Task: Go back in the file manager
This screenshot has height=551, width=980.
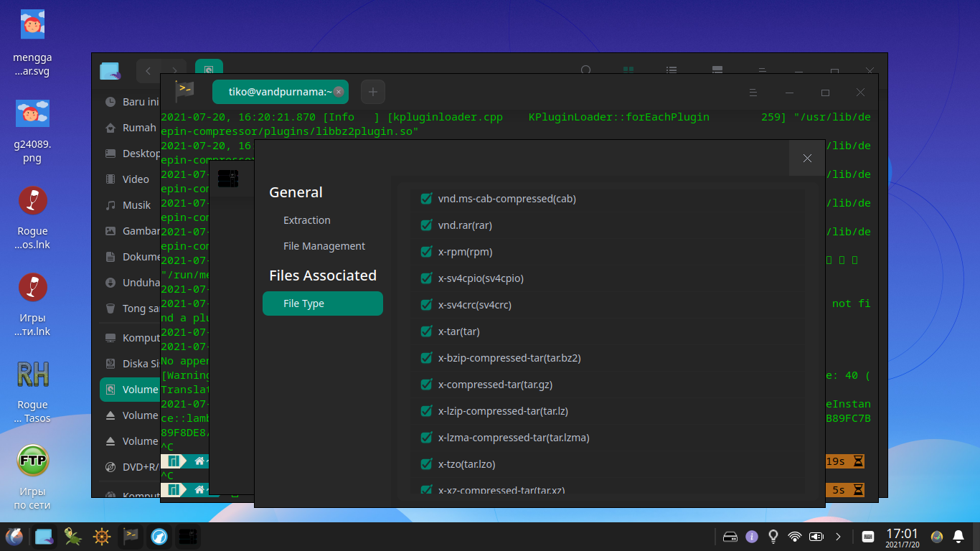Action: tap(149, 70)
